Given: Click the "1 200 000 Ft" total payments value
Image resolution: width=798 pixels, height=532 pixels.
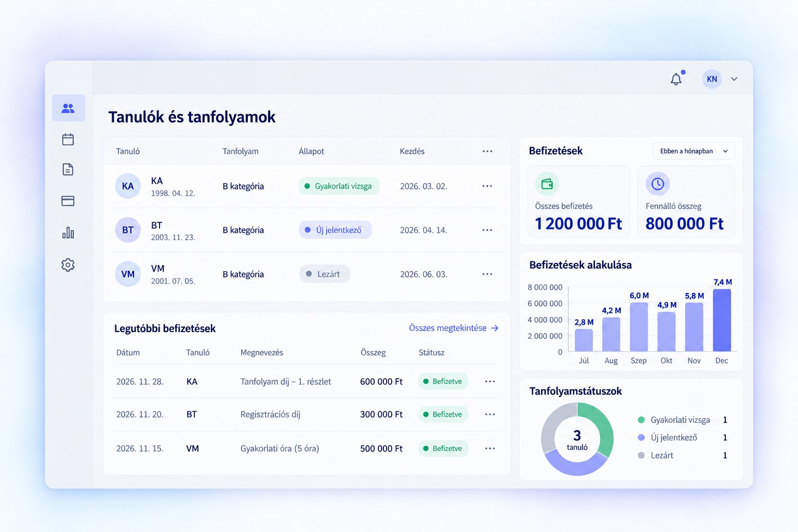Looking at the screenshot, I should [578, 224].
